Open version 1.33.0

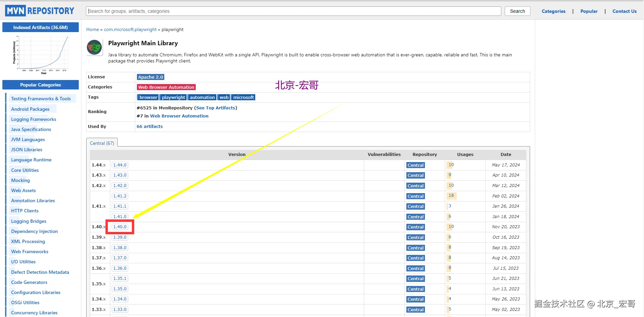[120, 310]
